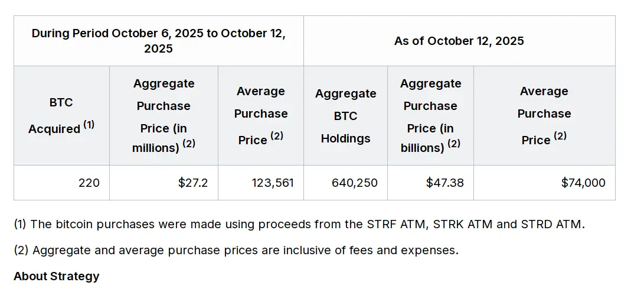Select the $47.38 aggregate price cell
The image size is (644, 295).
coord(444,183)
